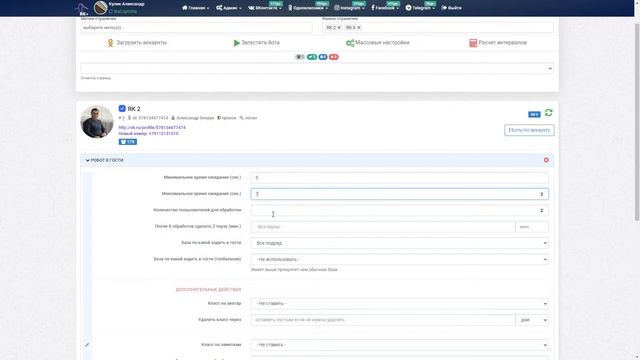
Task: Open the Админ menu
Action: pyautogui.click(x=229, y=8)
